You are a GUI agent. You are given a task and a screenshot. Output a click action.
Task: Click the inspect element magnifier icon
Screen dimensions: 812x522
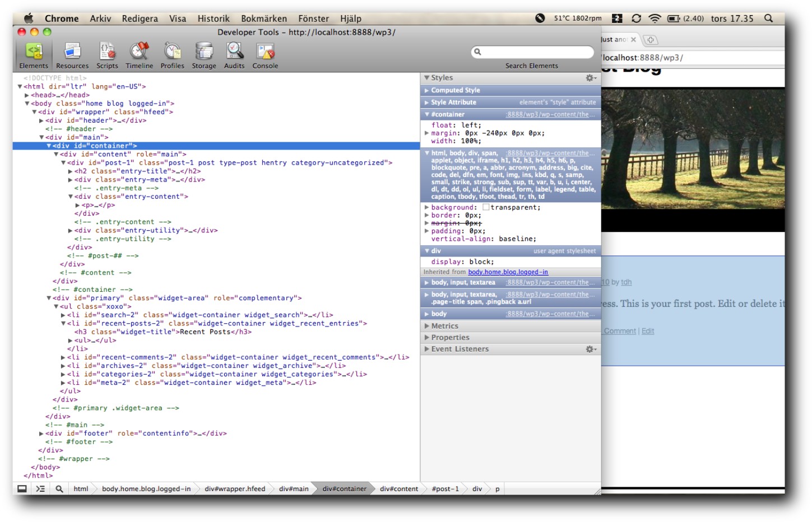[59, 489]
